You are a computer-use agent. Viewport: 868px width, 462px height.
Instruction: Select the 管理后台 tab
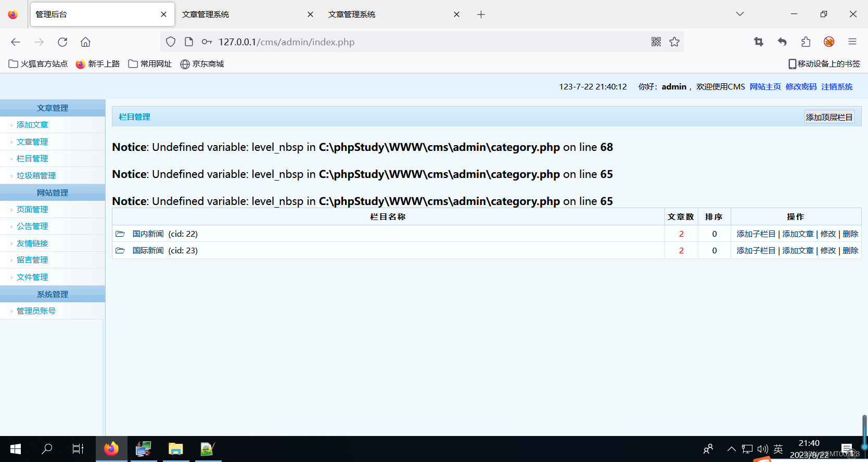(102, 15)
